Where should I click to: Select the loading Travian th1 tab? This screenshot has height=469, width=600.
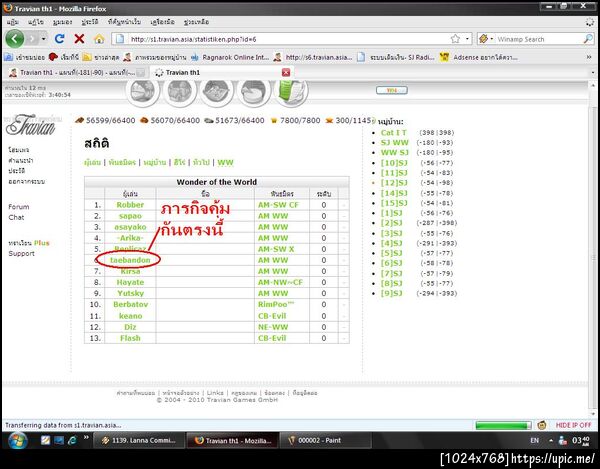221,72
